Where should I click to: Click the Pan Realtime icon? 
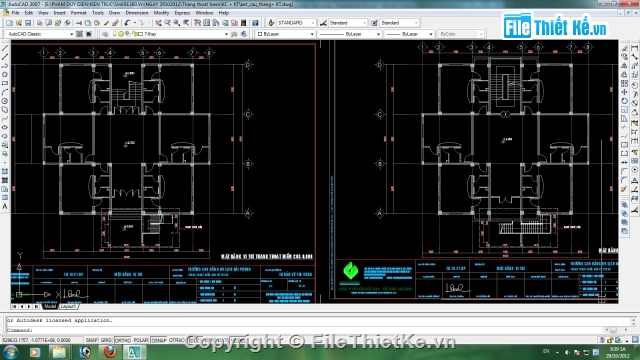tap(158, 23)
